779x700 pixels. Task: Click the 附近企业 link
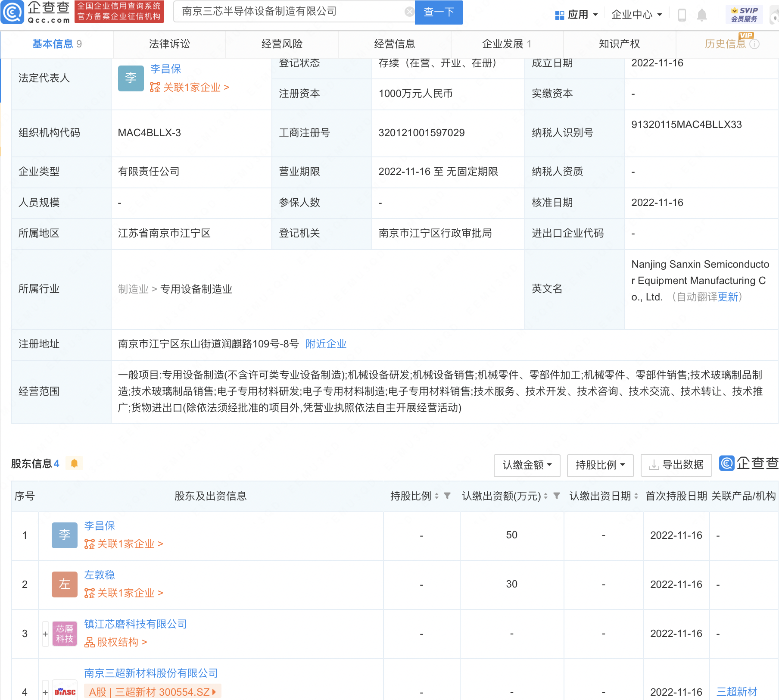tap(326, 344)
